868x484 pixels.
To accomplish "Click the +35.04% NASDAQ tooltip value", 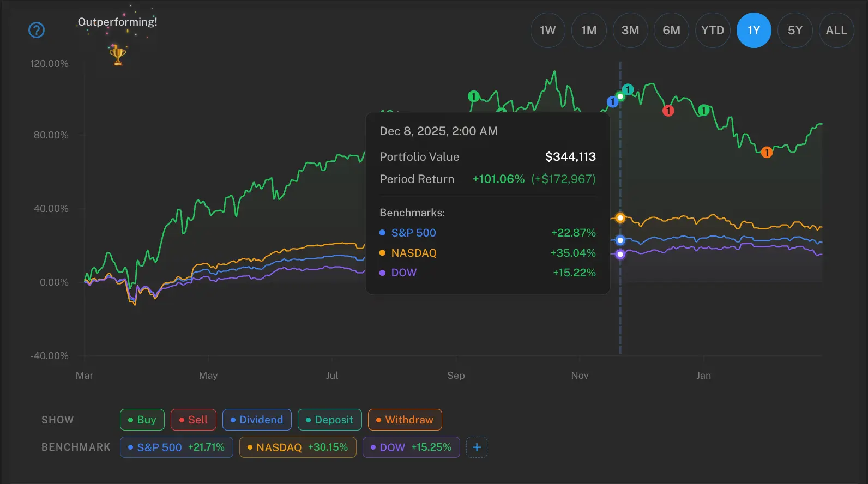I will coord(572,253).
